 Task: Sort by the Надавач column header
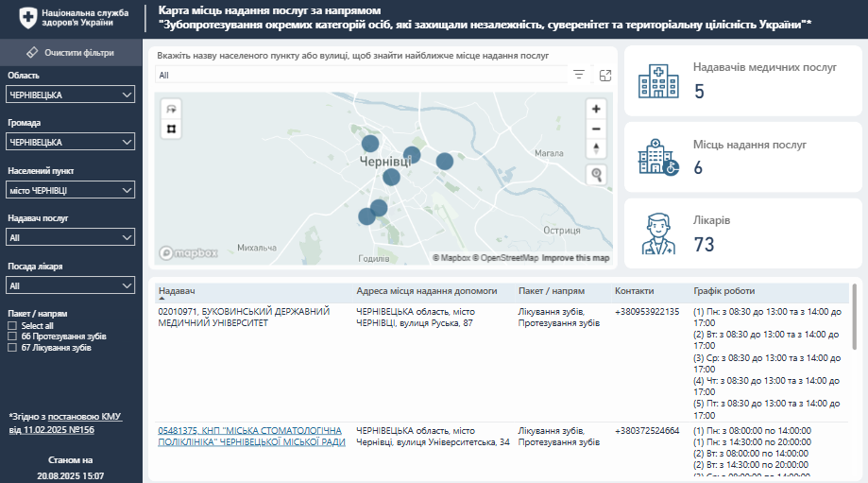point(177,291)
